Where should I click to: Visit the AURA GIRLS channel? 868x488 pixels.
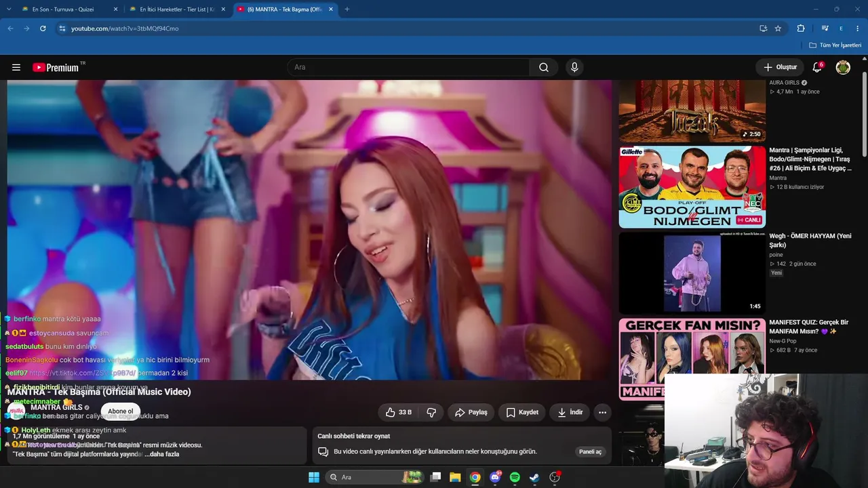(784, 83)
